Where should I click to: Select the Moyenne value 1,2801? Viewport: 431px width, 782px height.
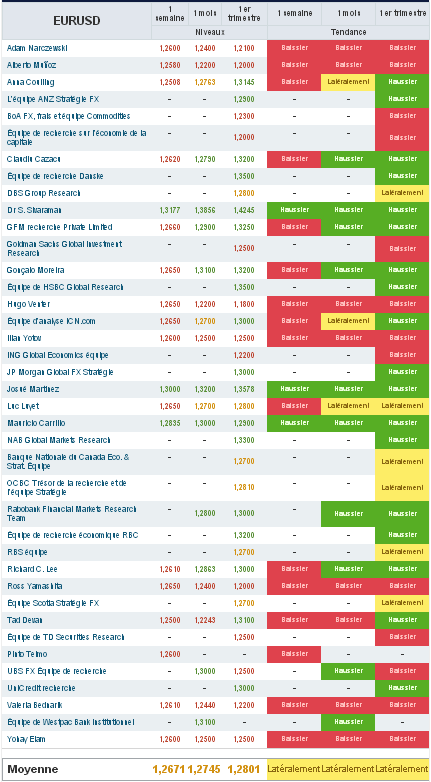pos(243,769)
